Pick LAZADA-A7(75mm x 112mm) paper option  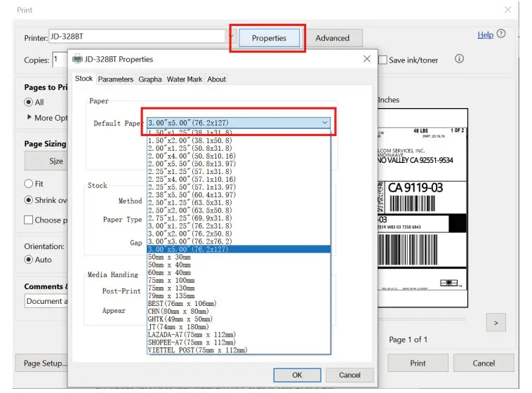239,335
